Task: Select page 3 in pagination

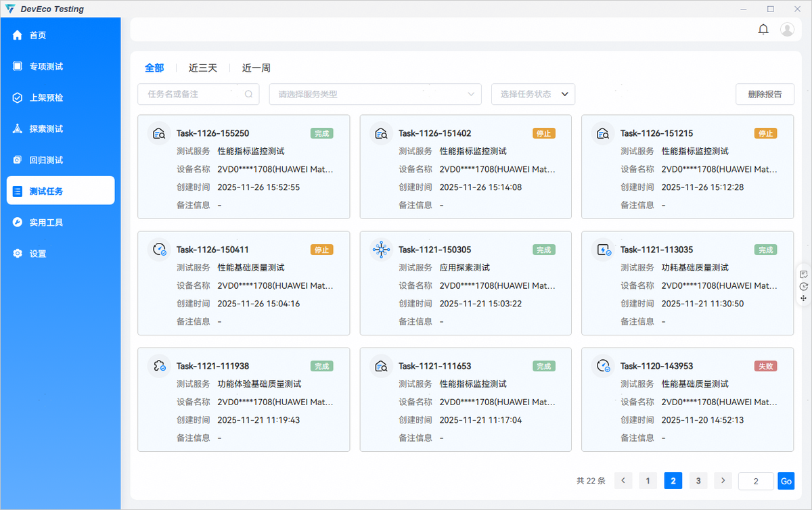Action: click(698, 481)
